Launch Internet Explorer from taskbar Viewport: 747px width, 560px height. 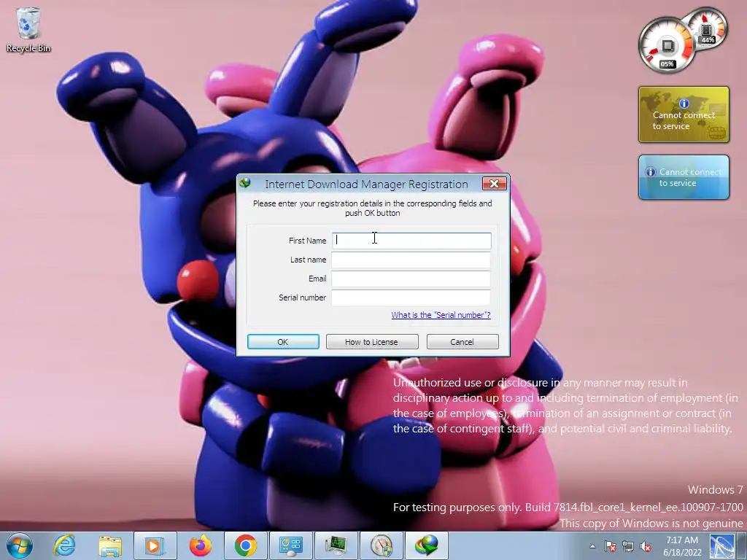(64, 545)
